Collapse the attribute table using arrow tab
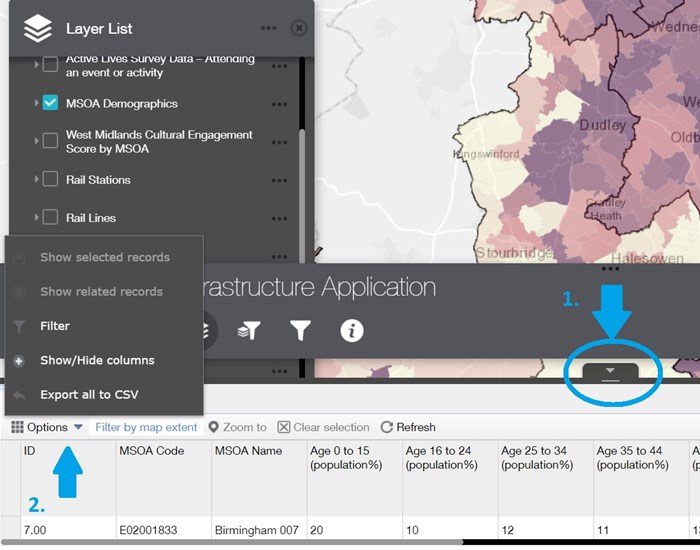Image resolution: width=700 pixels, height=550 pixels. (611, 372)
